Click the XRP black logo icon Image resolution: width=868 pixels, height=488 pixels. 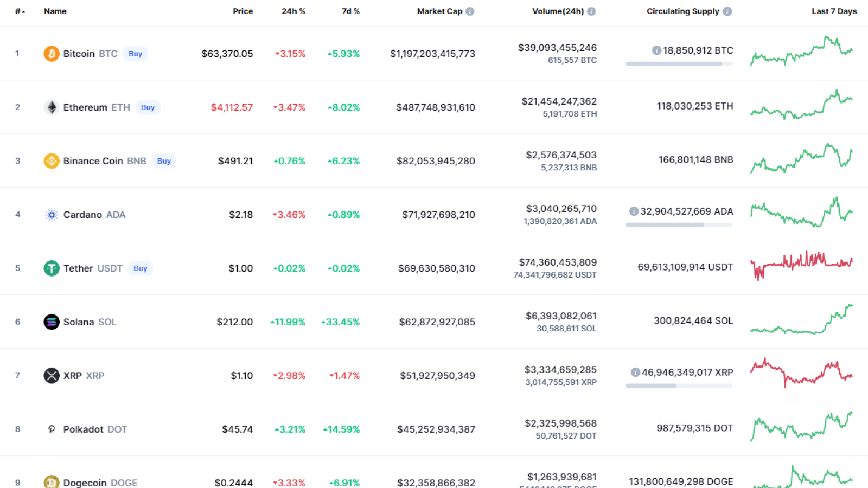point(52,376)
